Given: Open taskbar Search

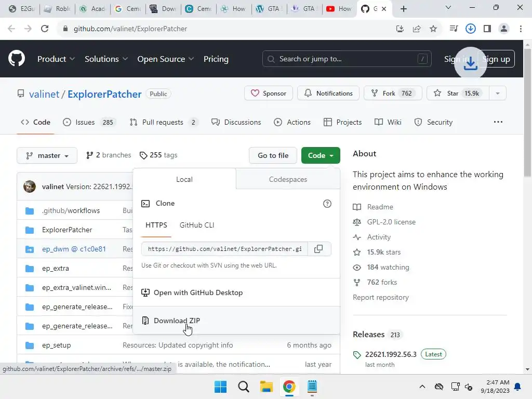Looking at the screenshot, I should (243, 387).
